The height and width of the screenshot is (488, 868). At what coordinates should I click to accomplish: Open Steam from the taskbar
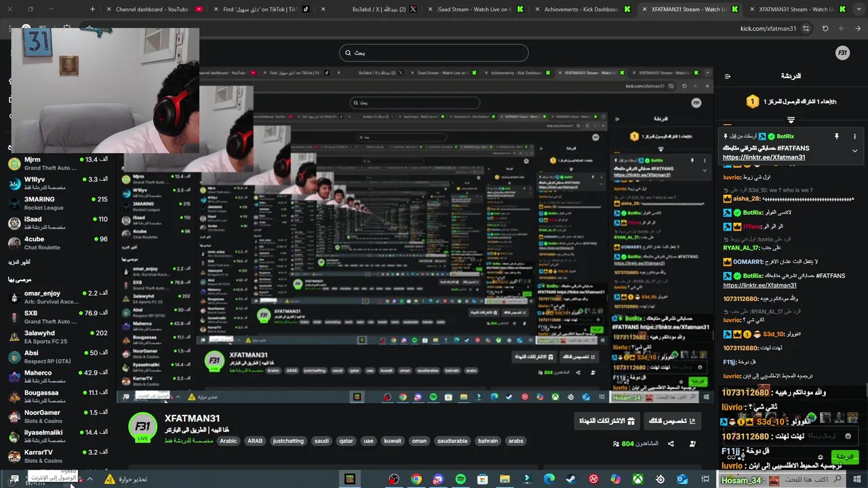click(x=571, y=479)
